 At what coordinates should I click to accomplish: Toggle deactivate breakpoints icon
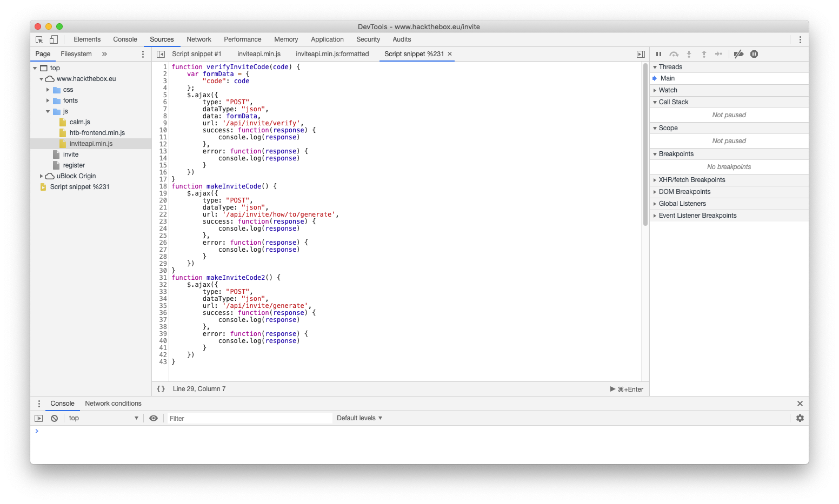[738, 54]
